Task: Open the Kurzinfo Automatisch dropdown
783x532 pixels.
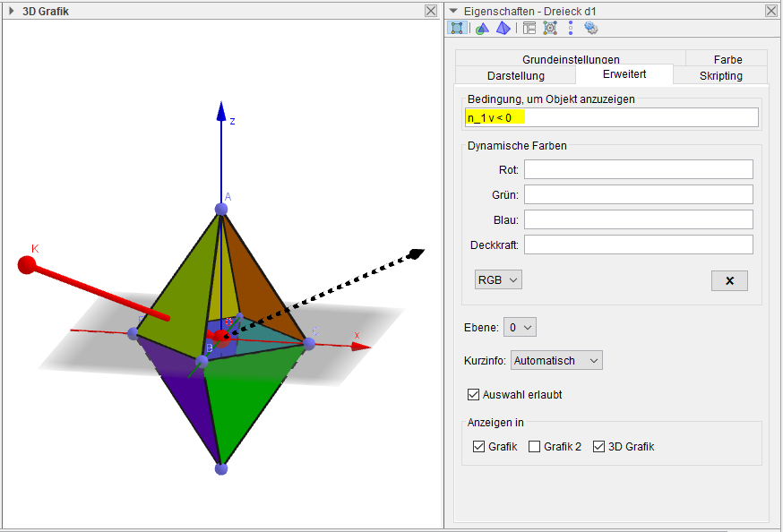Action: [556, 360]
